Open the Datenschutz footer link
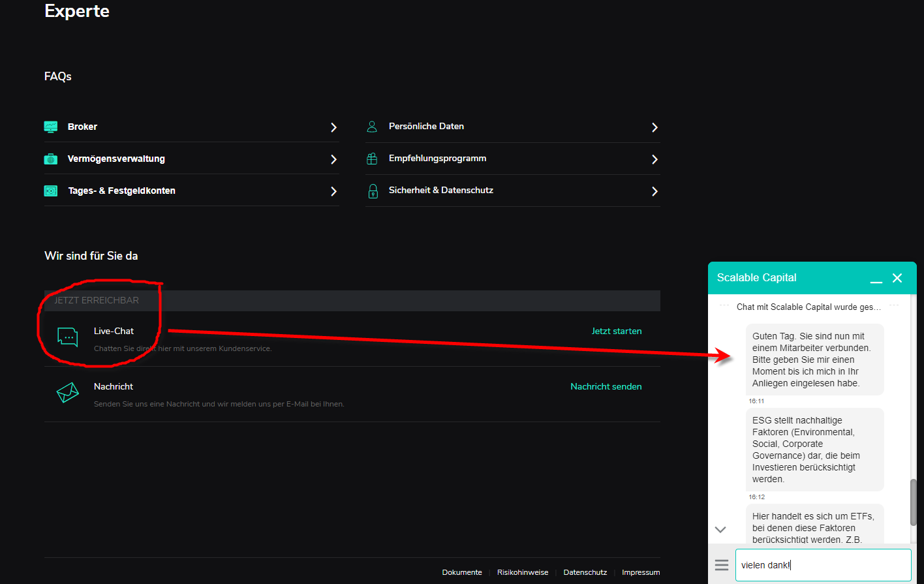The width and height of the screenshot is (924, 584). [x=585, y=572]
